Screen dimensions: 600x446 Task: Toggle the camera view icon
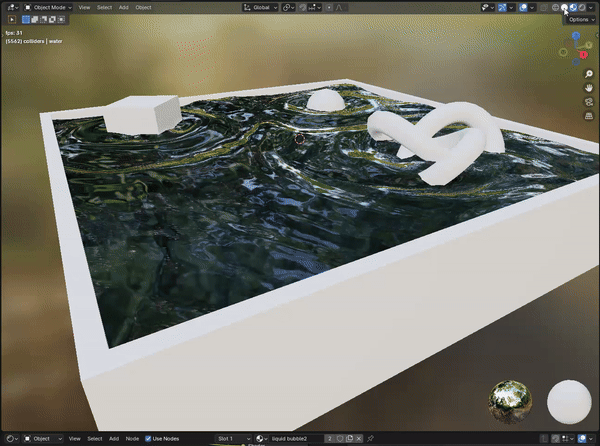coord(589,102)
